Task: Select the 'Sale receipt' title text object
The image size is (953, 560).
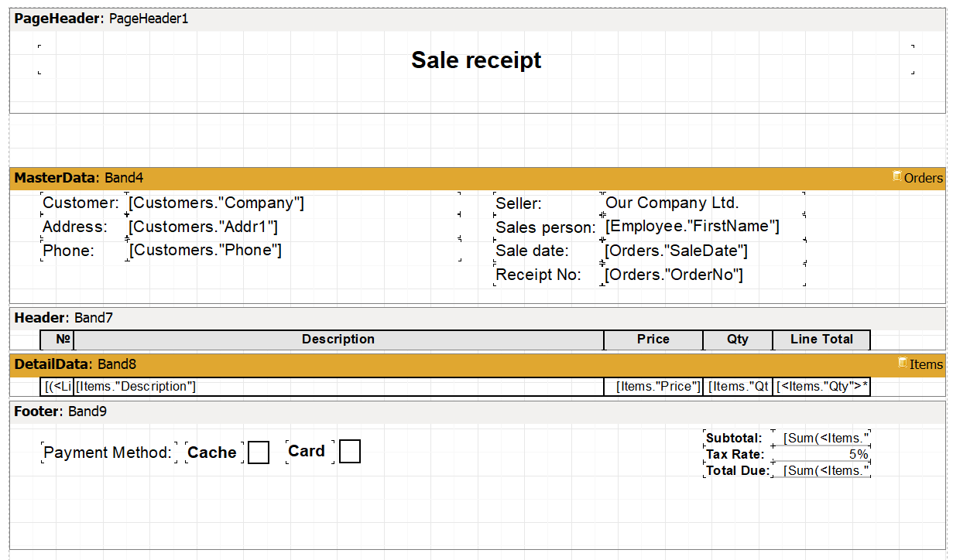Action: coord(476,60)
